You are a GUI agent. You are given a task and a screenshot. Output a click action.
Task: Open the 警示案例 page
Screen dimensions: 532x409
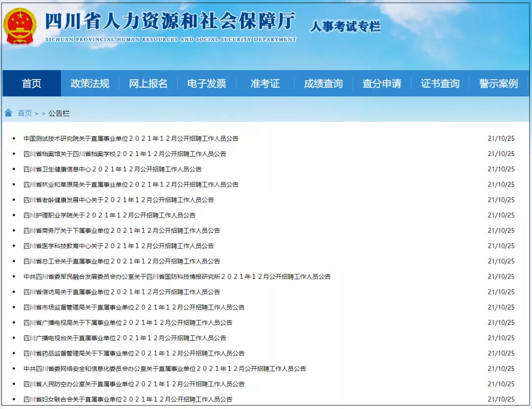[x=498, y=84]
